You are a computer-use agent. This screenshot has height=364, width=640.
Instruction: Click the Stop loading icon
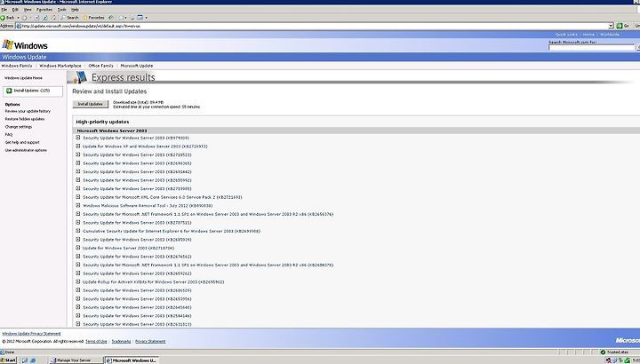click(x=36, y=18)
